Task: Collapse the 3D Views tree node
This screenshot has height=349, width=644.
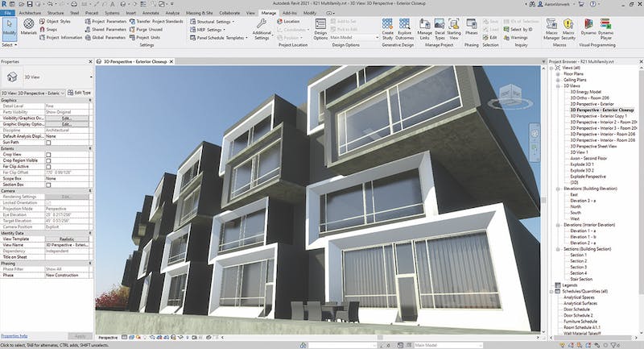Action: tap(558, 86)
